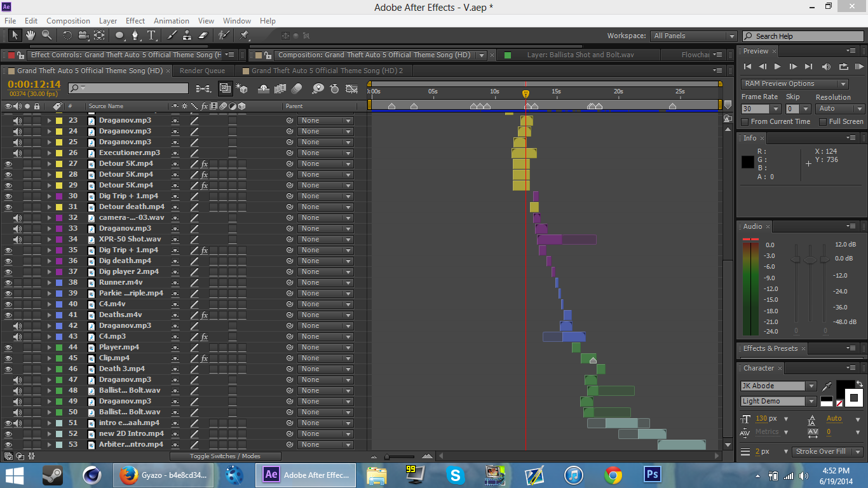Mute audio of C4.mp3 layer

point(18,336)
